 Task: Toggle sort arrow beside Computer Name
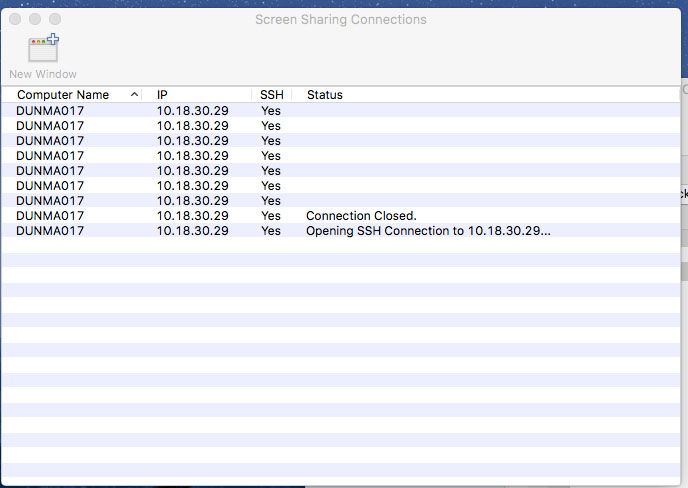click(135, 94)
